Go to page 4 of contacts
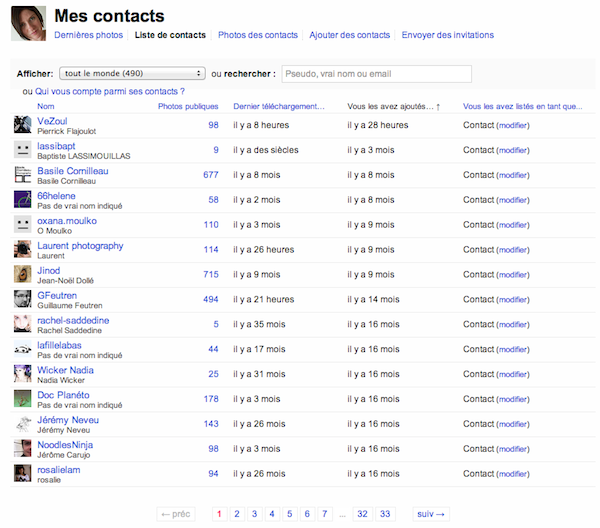 click(x=272, y=514)
